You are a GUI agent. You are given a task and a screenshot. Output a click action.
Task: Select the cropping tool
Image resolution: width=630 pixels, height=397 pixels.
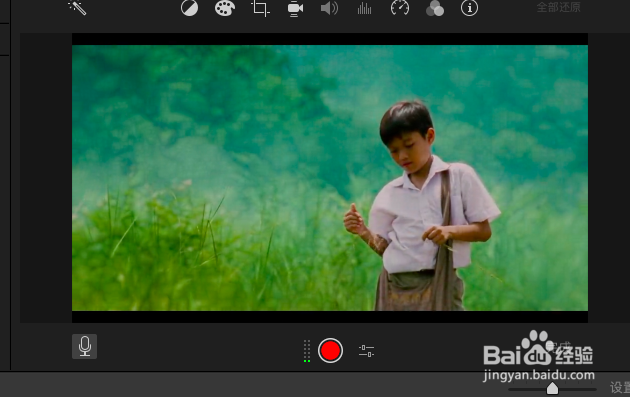click(x=260, y=8)
